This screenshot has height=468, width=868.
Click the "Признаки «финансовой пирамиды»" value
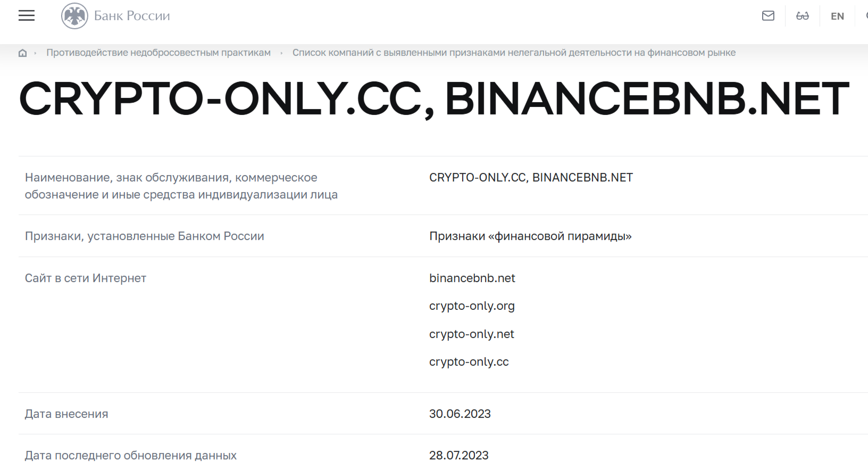(x=530, y=236)
